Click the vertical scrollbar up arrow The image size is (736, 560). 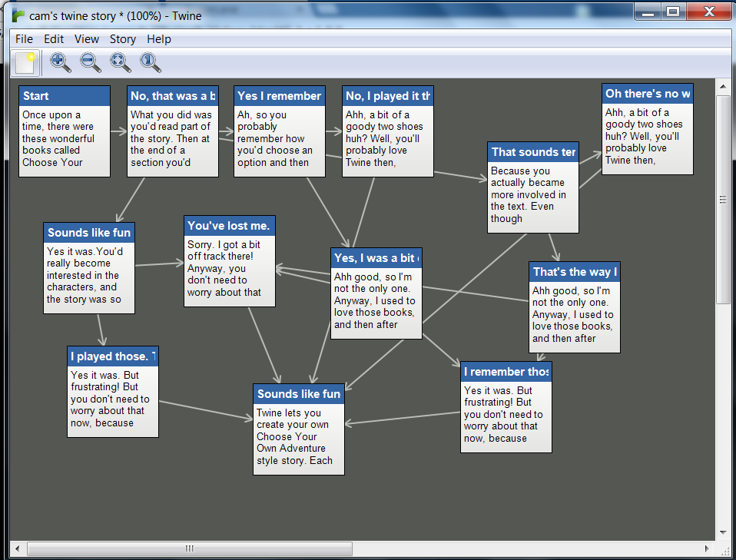(723, 86)
